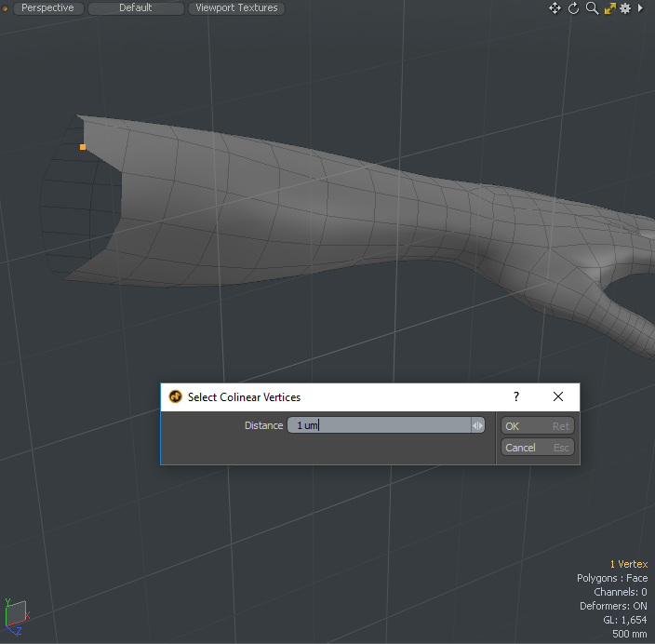The image size is (655, 644).
Task: Close the Select Colinear Vertices dialog
Action: click(x=558, y=396)
